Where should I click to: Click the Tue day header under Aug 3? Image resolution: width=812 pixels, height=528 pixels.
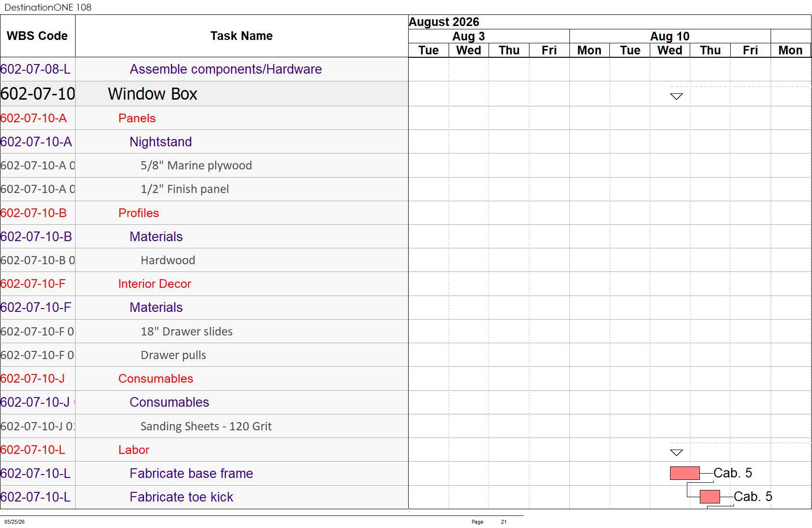tap(428, 51)
